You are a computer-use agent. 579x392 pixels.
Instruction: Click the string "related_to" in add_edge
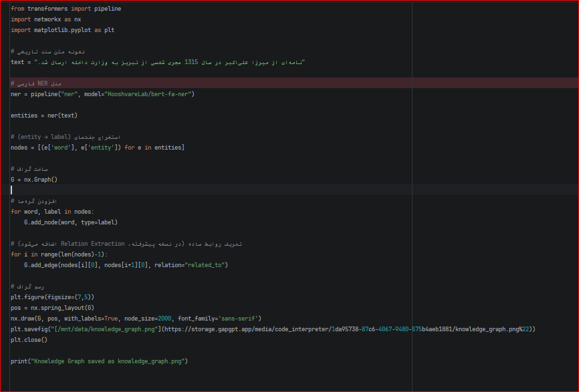205,265
